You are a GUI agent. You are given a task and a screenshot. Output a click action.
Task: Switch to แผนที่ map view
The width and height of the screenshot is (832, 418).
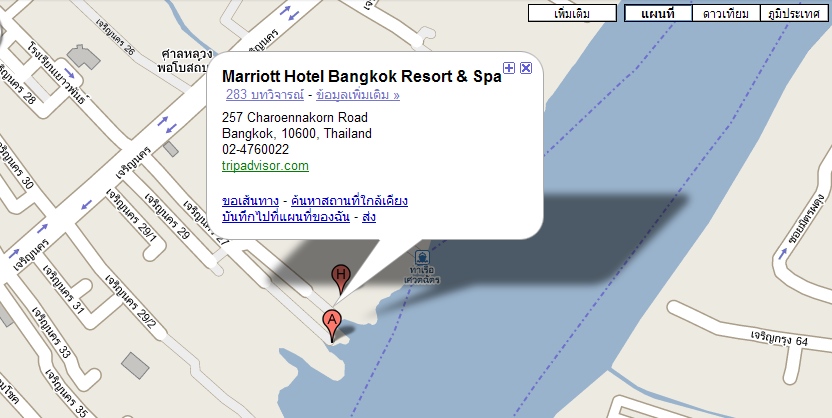pyautogui.click(x=658, y=13)
